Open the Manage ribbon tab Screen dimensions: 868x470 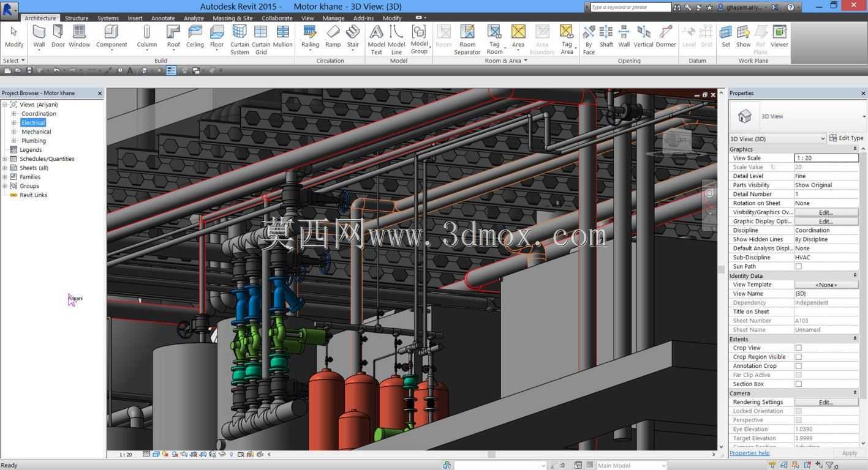[x=333, y=18]
